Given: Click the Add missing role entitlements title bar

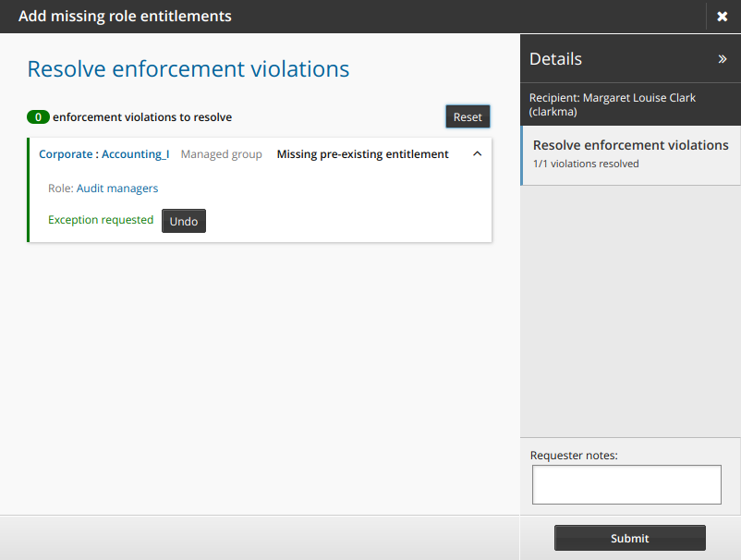Looking at the screenshot, I should (125, 16).
